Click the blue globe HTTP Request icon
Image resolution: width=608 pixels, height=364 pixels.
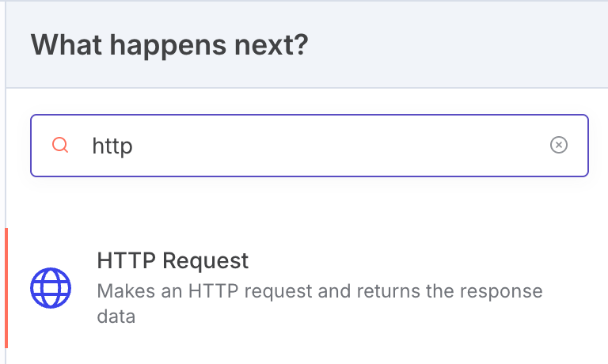[51, 287]
